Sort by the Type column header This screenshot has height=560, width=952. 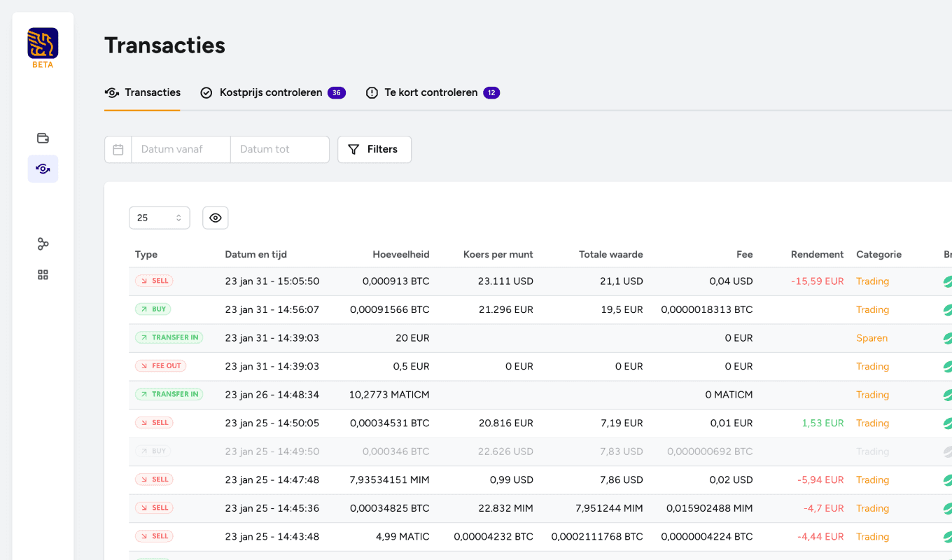[x=146, y=254]
